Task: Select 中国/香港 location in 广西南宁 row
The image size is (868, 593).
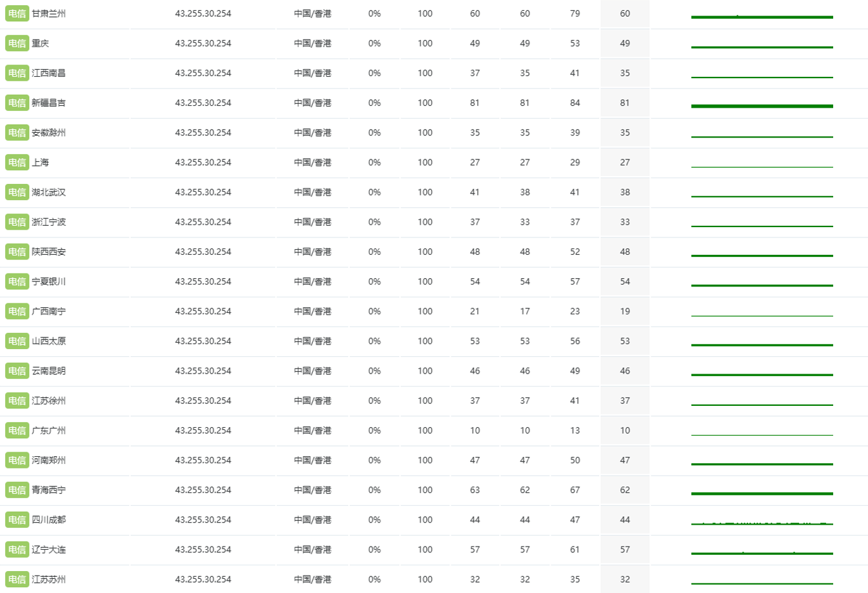Action: tap(313, 311)
